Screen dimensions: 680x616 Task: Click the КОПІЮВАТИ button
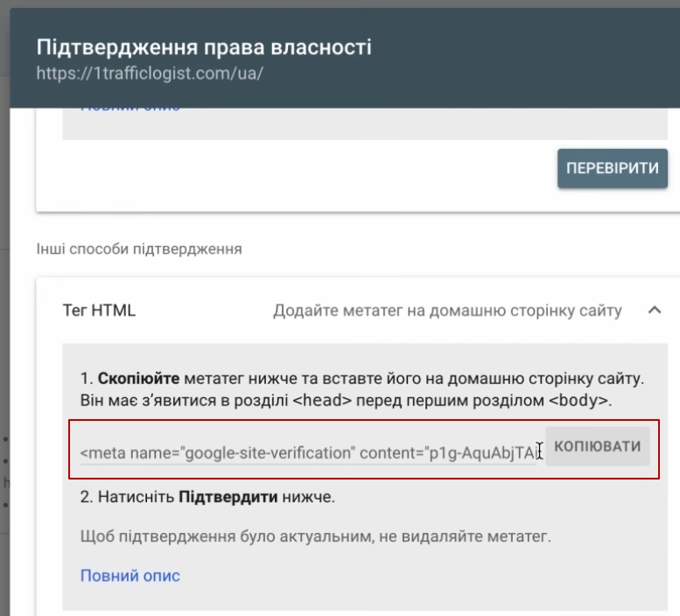click(598, 446)
